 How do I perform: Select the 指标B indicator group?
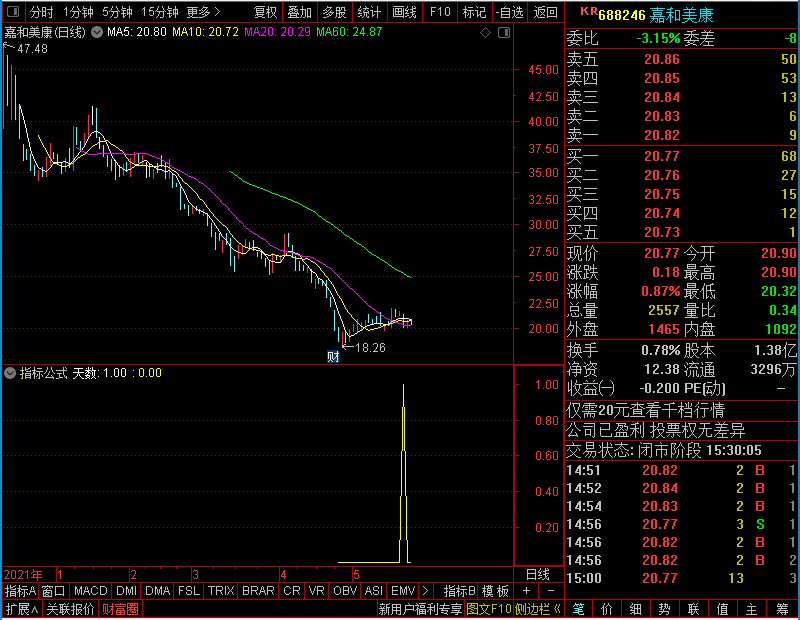coord(459,591)
